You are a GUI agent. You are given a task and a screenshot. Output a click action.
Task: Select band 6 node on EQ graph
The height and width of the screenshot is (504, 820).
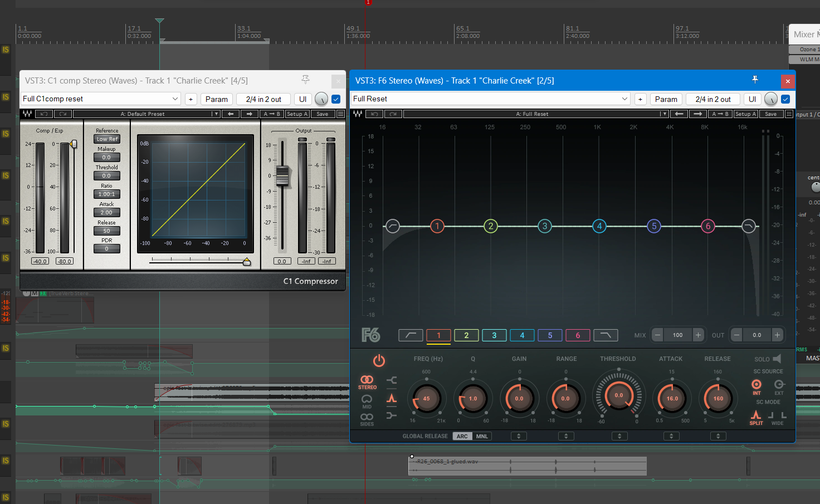pyautogui.click(x=708, y=226)
